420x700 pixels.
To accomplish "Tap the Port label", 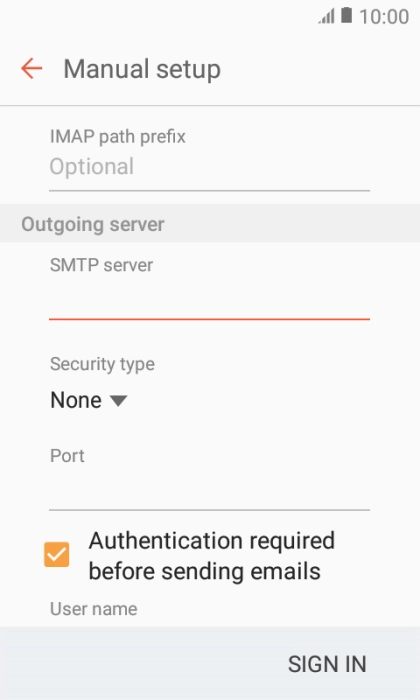I will click(67, 456).
